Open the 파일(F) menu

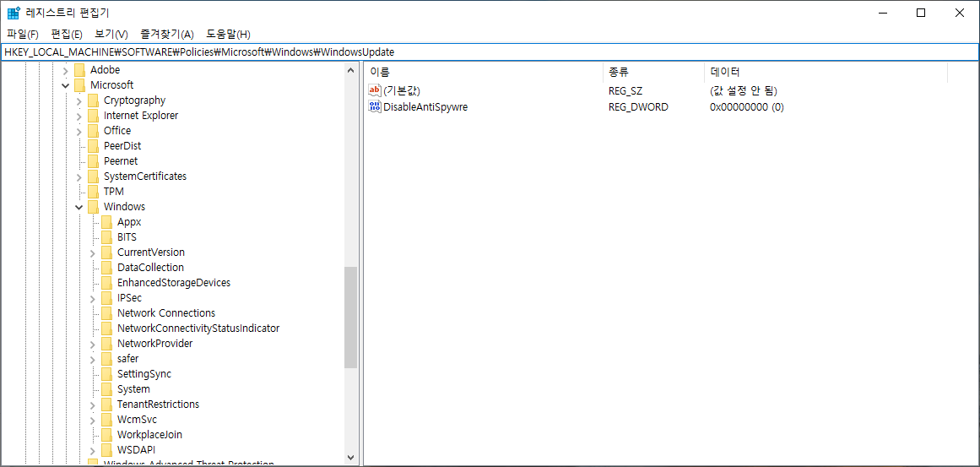[x=23, y=34]
